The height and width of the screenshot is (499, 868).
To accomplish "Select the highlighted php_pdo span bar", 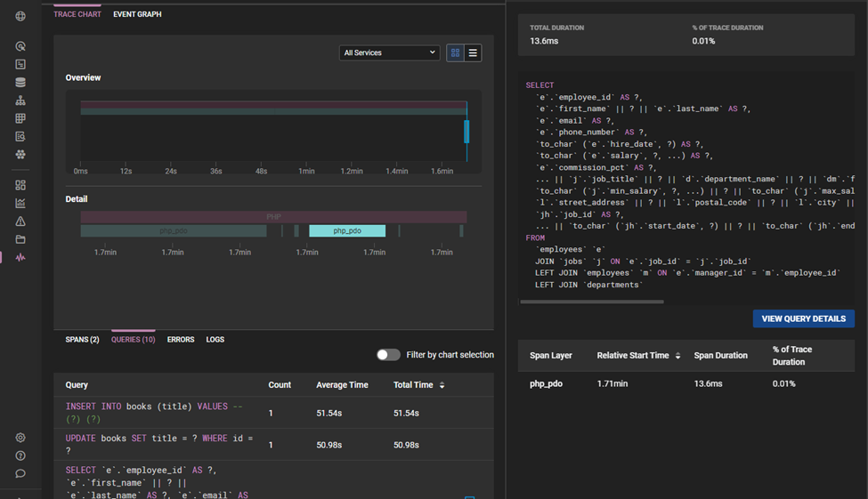I will (x=347, y=231).
